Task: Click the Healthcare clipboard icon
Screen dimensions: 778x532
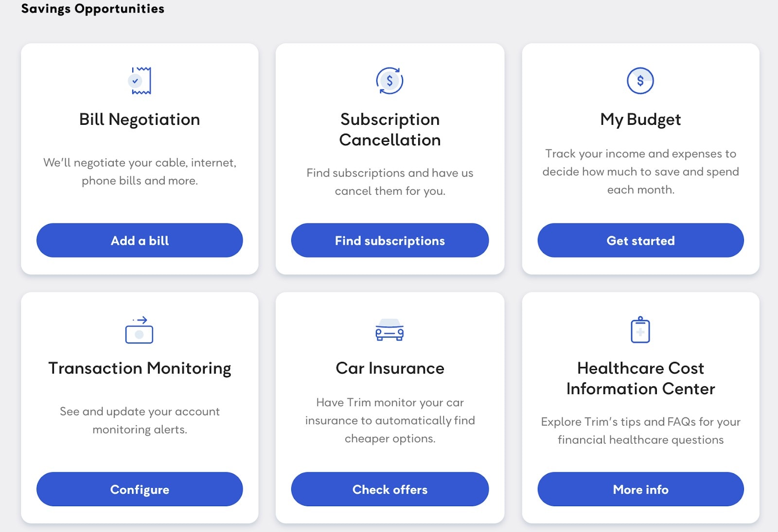Action: (640, 329)
